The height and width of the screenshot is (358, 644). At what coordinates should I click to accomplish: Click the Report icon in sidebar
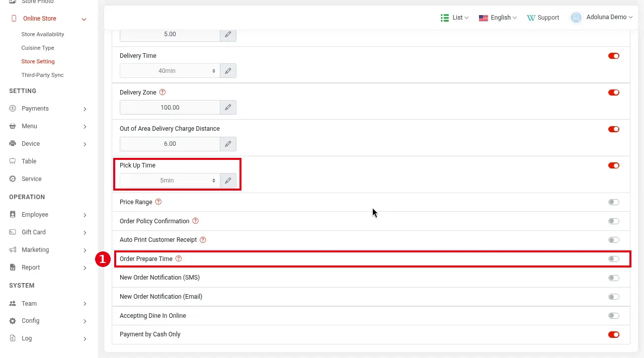(x=13, y=267)
